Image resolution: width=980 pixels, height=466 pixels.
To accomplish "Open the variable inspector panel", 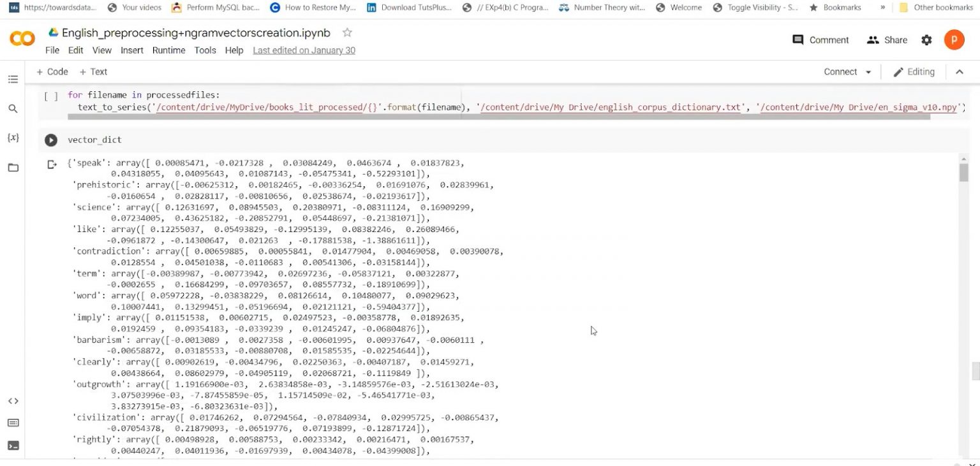I will (x=12, y=136).
